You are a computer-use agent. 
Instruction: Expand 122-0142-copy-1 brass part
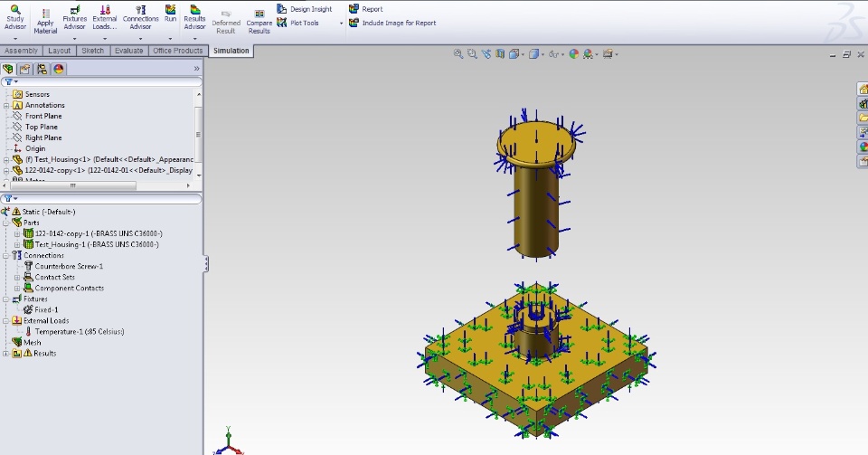[17, 233]
